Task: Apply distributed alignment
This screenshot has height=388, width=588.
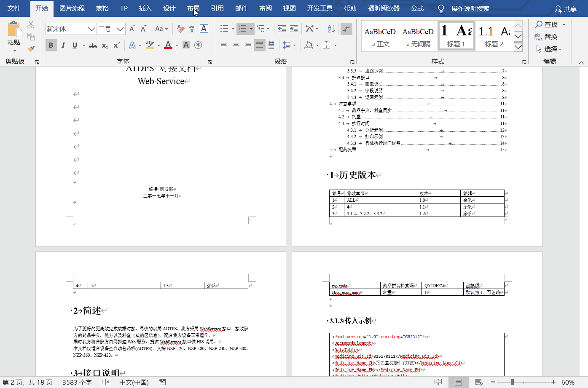Action: pos(271,45)
